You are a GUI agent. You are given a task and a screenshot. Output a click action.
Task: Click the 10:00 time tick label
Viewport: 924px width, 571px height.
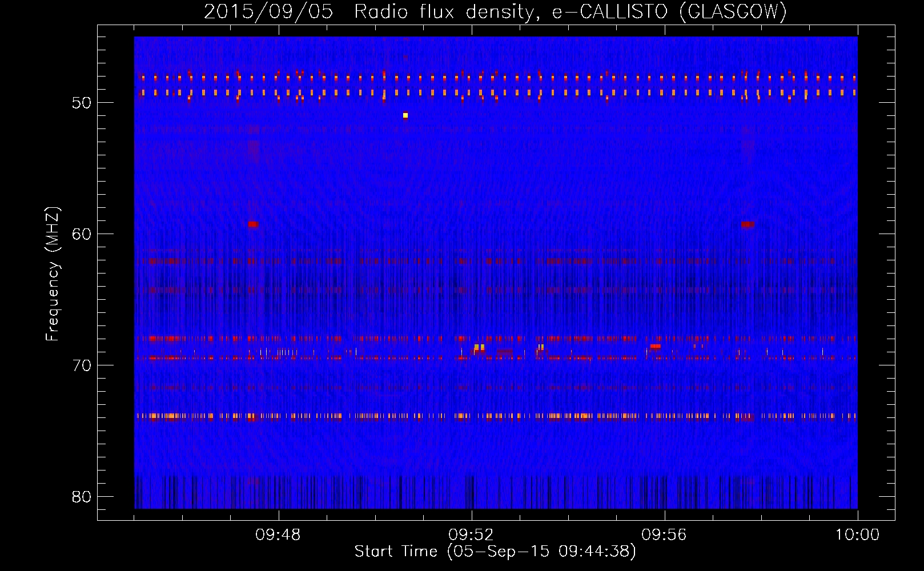(x=858, y=535)
